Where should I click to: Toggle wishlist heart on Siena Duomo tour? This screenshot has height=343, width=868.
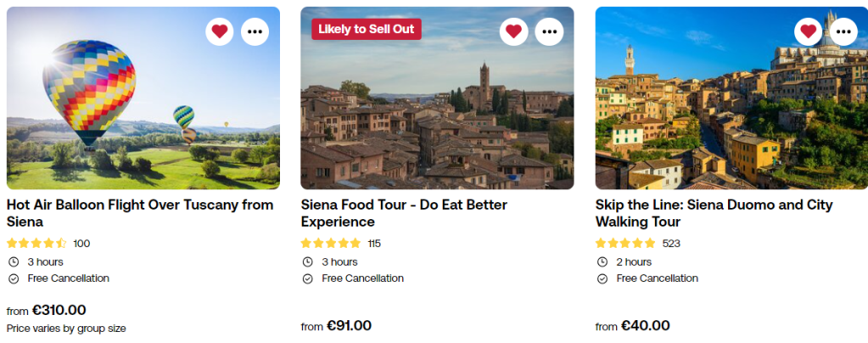808,31
